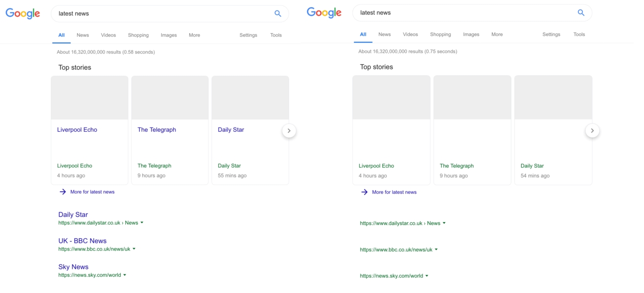The height and width of the screenshot is (293, 644).
Task: Click results count showing 0.58 seconds
Action: click(106, 52)
